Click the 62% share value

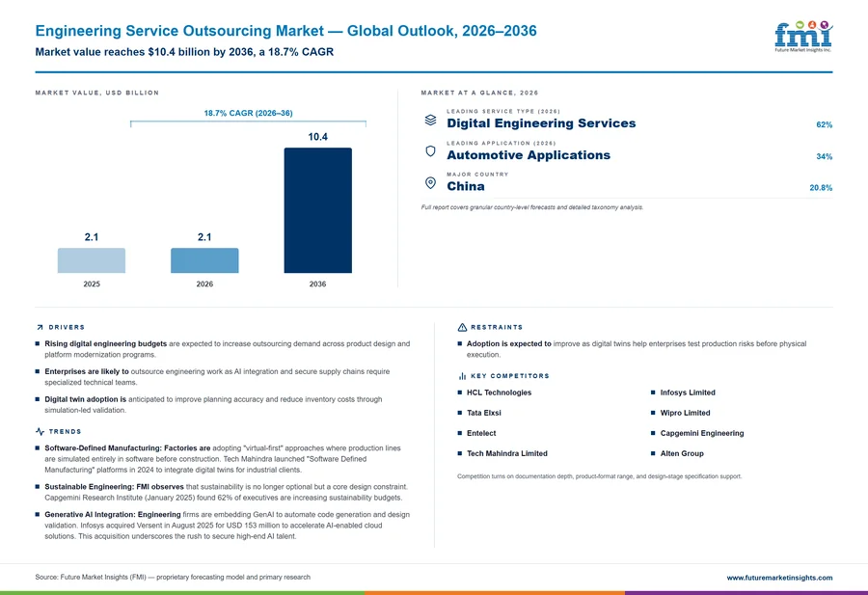pos(824,124)
